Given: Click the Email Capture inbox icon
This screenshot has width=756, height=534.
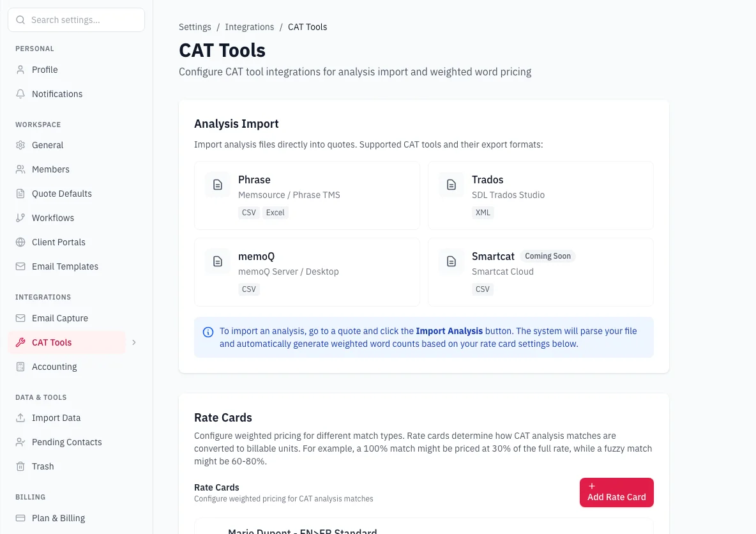Looking at the screenshot, I should pos(20,318).
